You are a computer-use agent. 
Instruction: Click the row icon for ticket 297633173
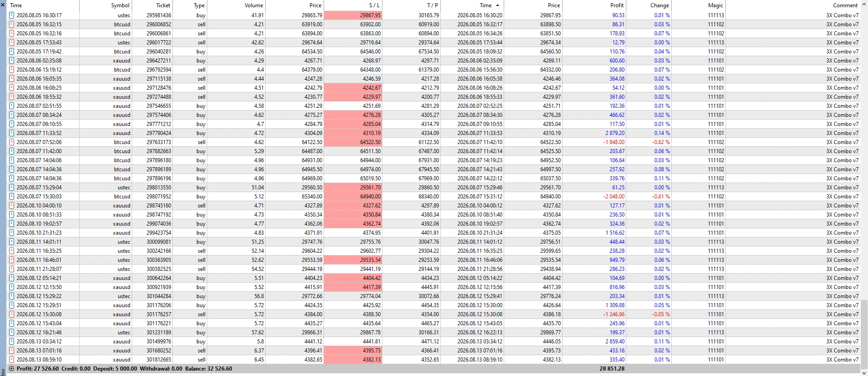[x=12, y=142]
